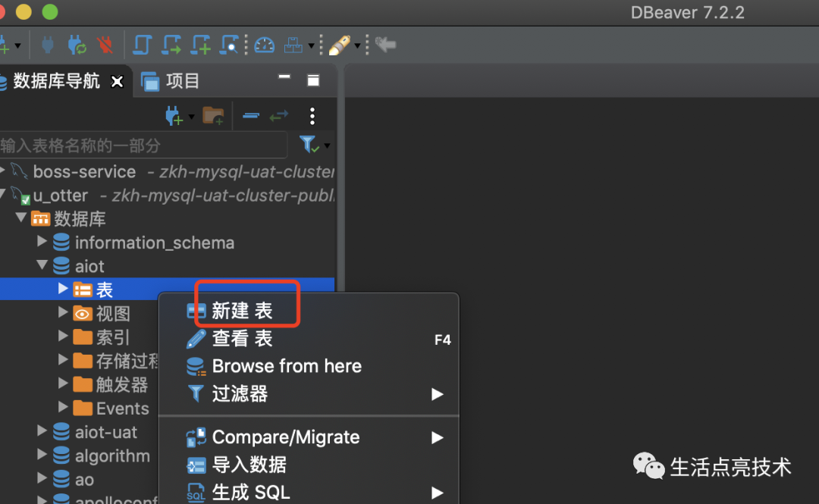Expand the algorithm database
Viewport: 819px width, 504px height.
coord(42,455)
